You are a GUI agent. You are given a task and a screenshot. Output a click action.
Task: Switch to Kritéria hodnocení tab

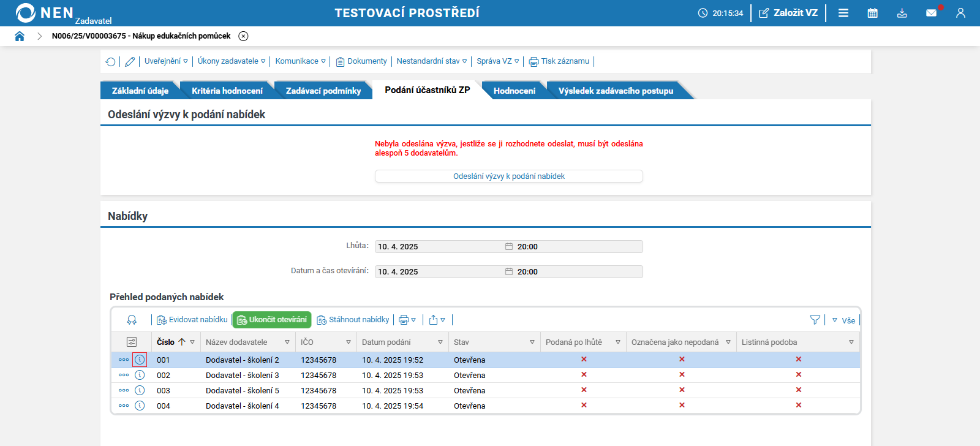point(227,91)
